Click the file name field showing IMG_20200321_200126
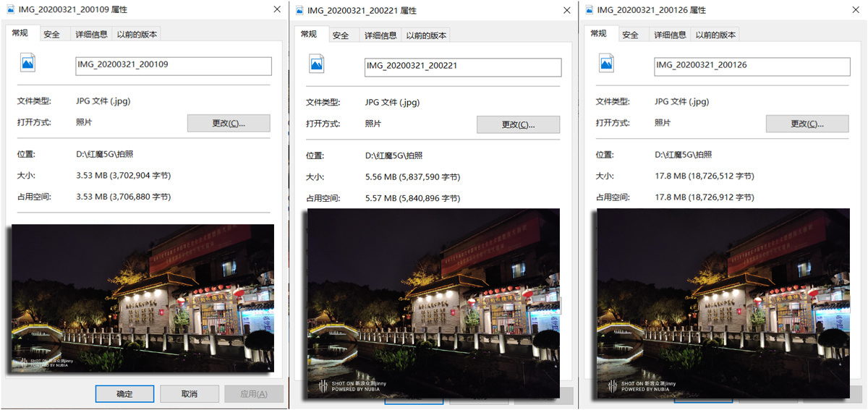 point(752,66)
